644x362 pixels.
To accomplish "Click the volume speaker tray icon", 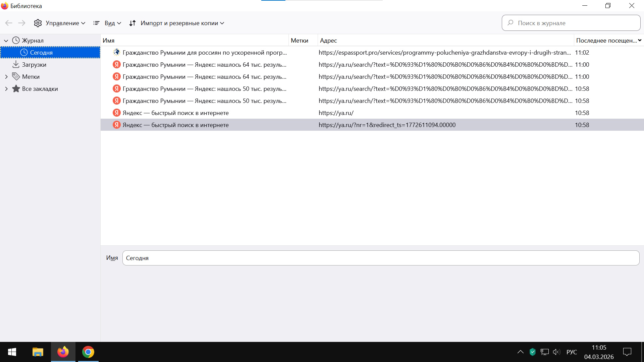I will pos(556,352).
